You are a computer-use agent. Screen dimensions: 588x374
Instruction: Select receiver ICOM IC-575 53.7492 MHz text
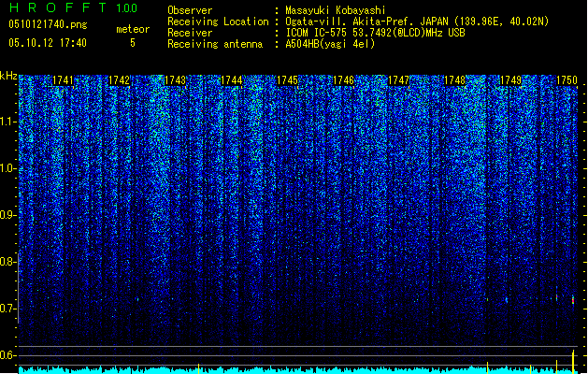coord(376,33)
